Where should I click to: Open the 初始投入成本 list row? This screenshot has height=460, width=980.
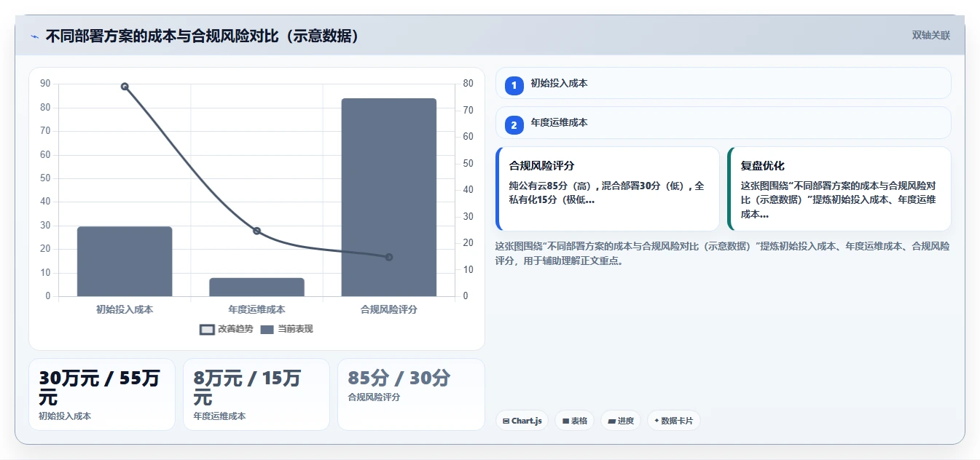[724, 83]
